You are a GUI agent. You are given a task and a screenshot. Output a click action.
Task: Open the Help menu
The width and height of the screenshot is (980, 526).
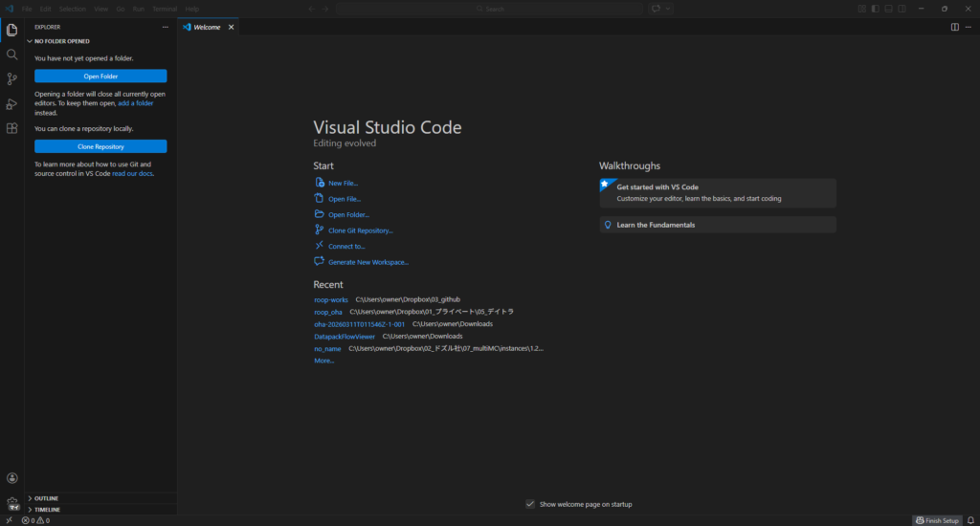(191, 9)
